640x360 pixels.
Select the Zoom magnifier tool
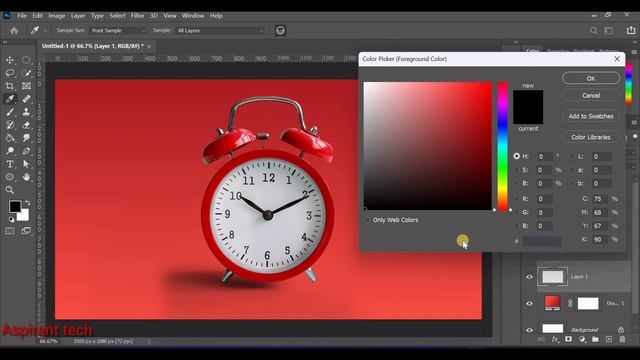[x=10, y=190]
